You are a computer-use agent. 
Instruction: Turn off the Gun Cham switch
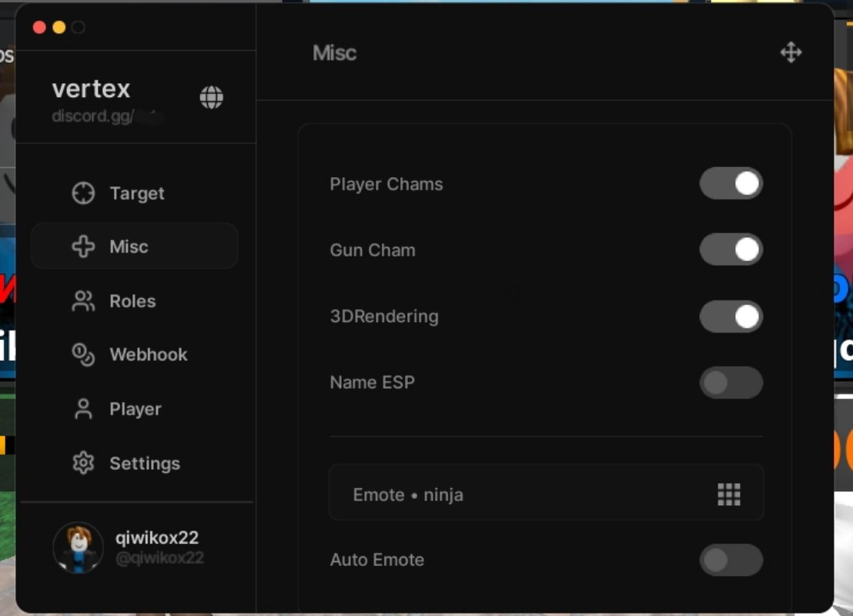[731, 249]
